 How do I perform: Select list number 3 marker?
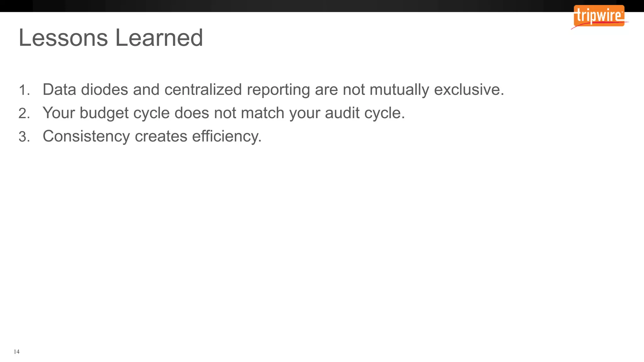(x=24, y=137)
